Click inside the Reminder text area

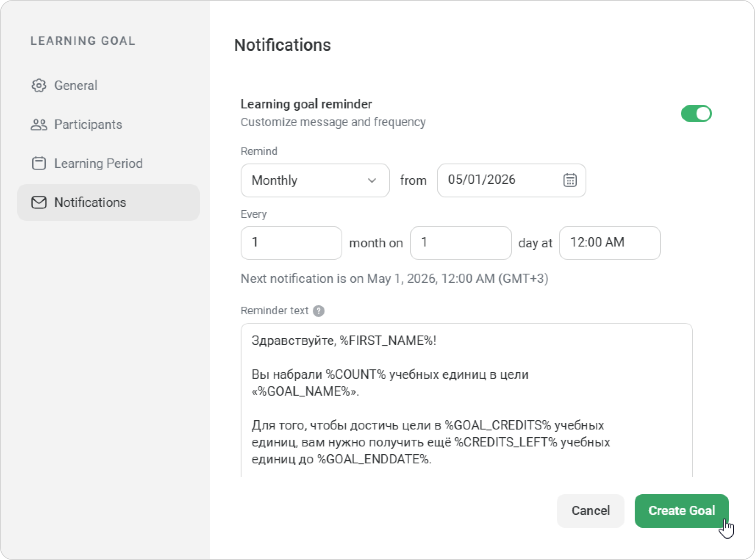point(466,407)
